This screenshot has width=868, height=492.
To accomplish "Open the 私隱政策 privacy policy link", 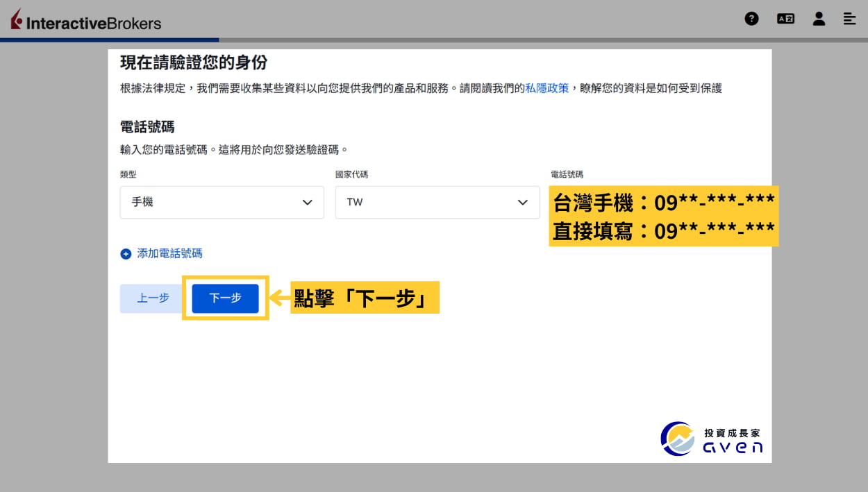I will (547, 88).
